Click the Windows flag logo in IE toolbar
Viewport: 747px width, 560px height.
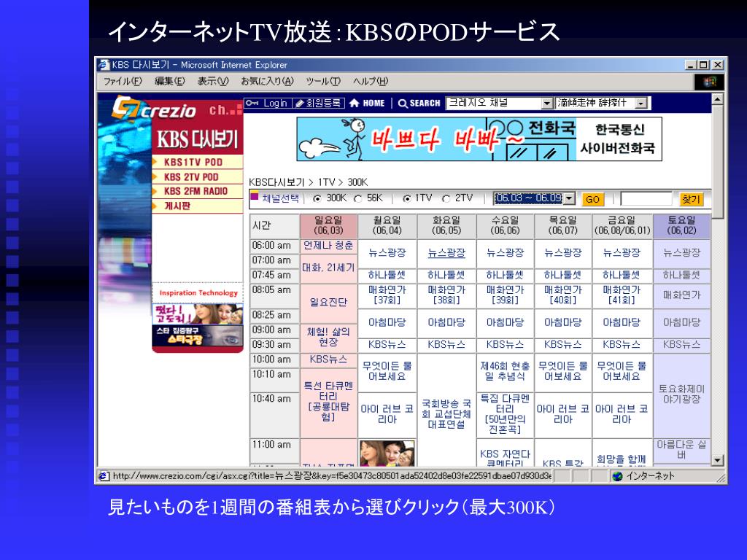(x=709, y=82)
